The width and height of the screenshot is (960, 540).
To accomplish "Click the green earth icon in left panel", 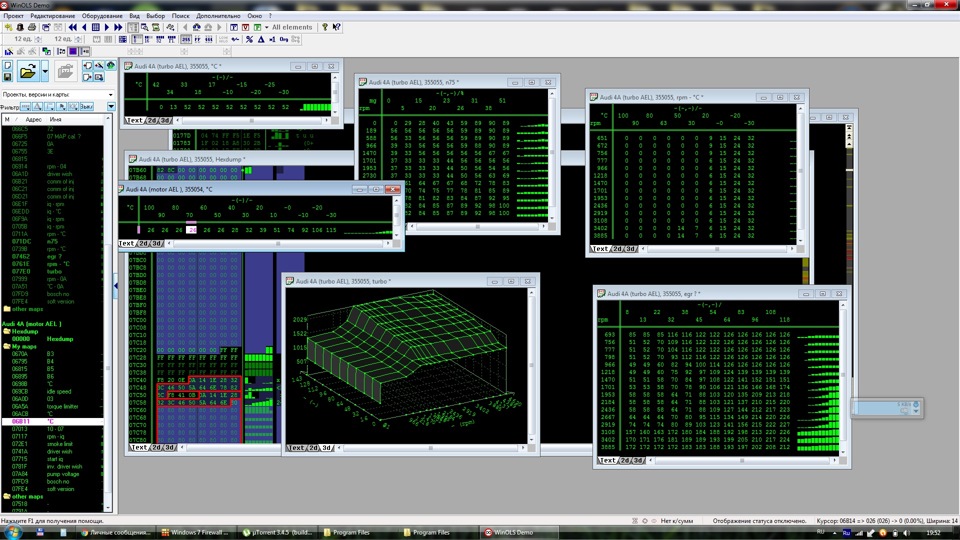I will tap(111, 66).
